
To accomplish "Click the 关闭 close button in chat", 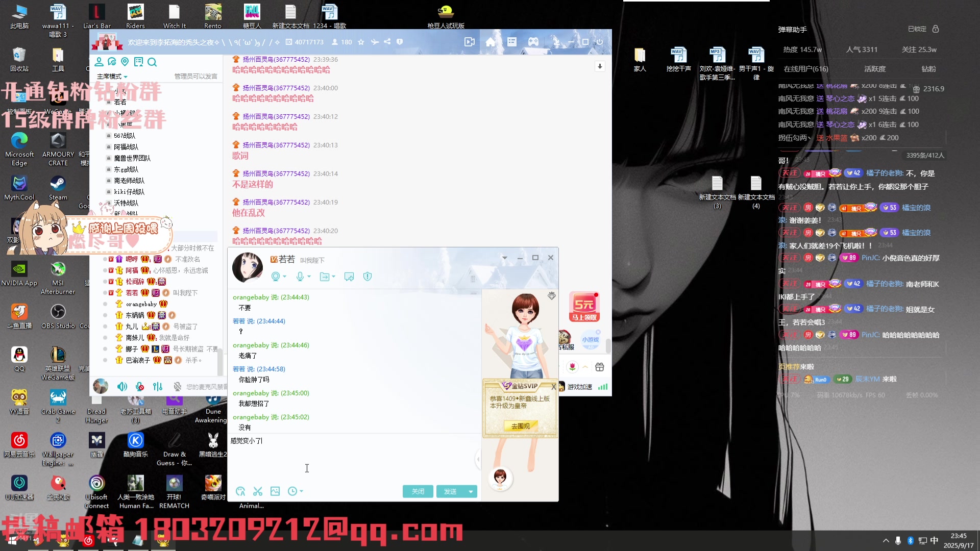I will click(x=418, y=491).
